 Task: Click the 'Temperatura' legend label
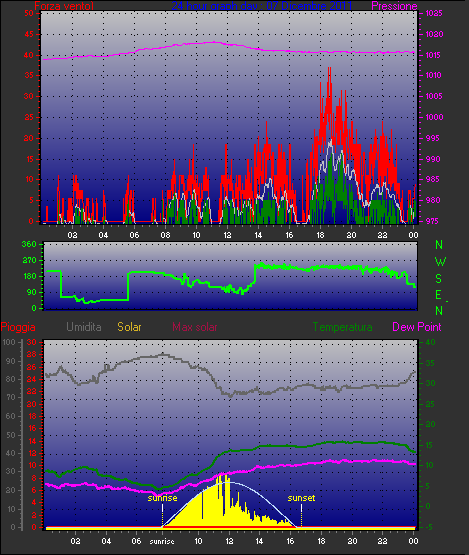pyautogui.click(x=342, y=327)
